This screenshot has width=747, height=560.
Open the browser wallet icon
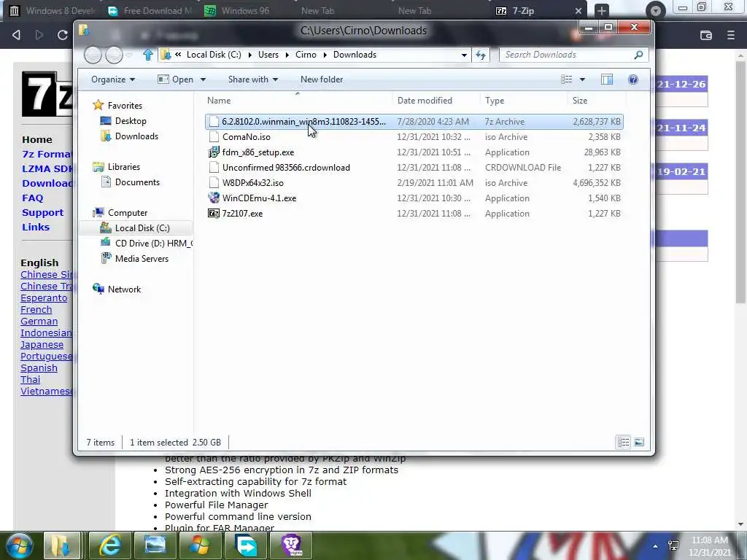[706, 35]
